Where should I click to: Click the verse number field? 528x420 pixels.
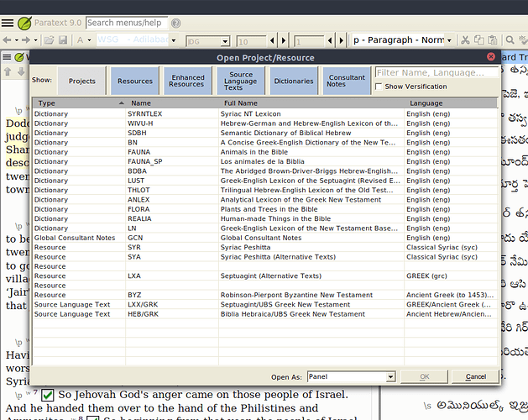(309, 41)
